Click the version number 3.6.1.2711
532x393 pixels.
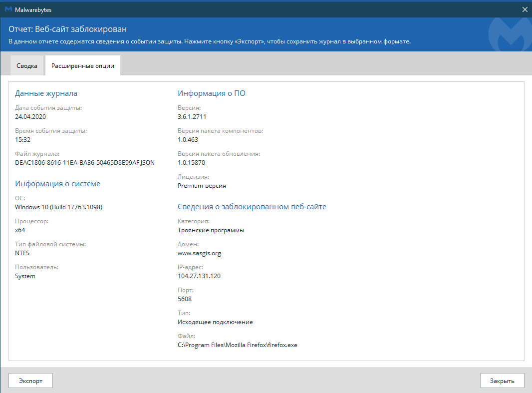click(192, 116)
